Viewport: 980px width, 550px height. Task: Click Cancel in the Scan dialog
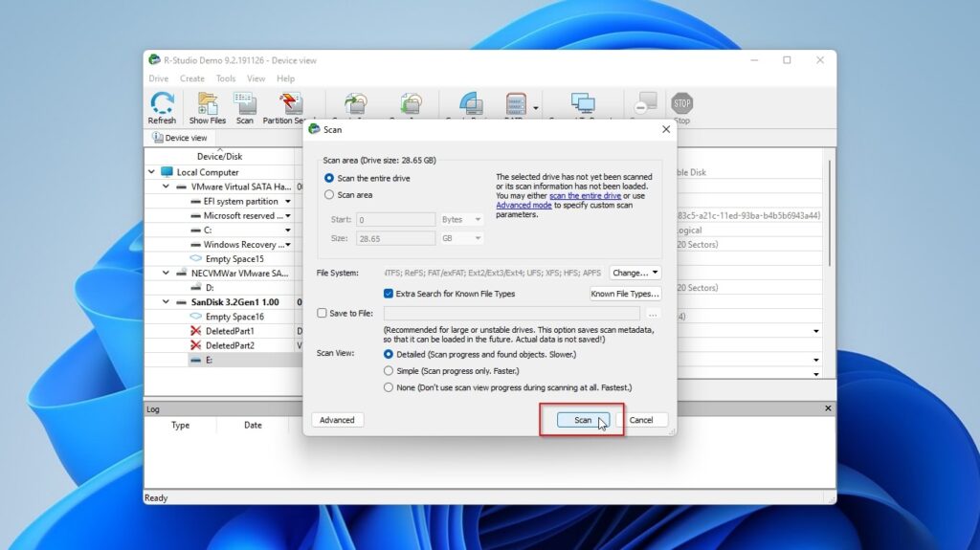pyautogui.click(x=641, y=420)
